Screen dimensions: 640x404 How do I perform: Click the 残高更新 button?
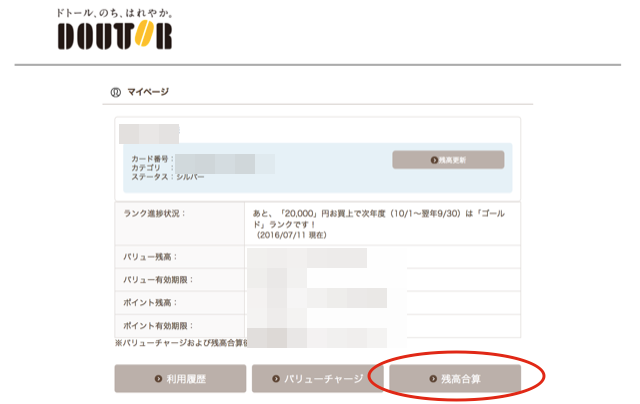click(448, 160)
